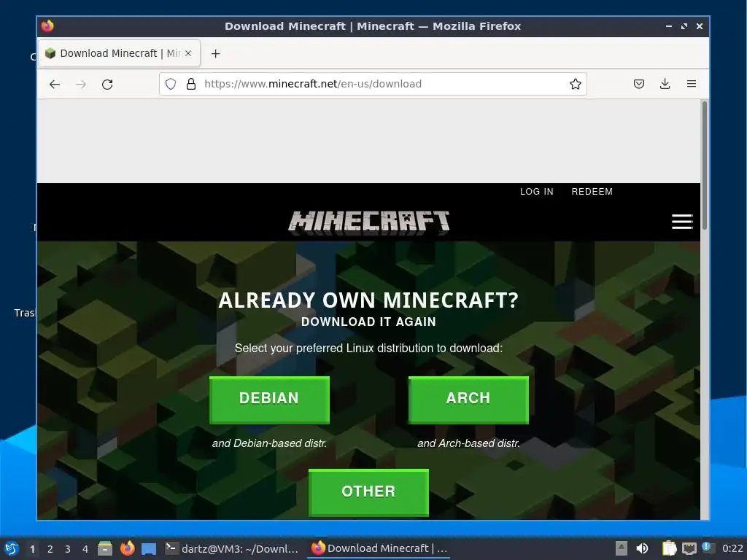Switch to workspace 4
This screenshot has height=560, width=747.
pyautogui.click(x=85, y=549)
